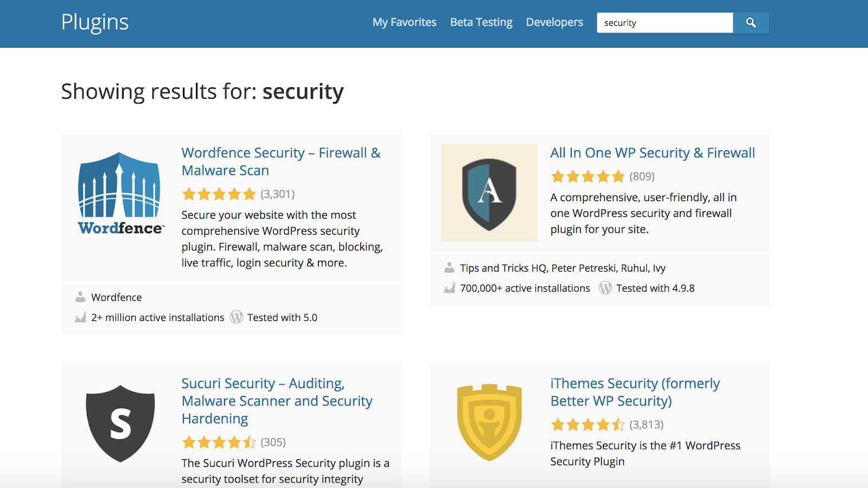868x488 pixels.
Task: Open the All In One WP Security & Firewall link
Action: [x=653, y=153]
